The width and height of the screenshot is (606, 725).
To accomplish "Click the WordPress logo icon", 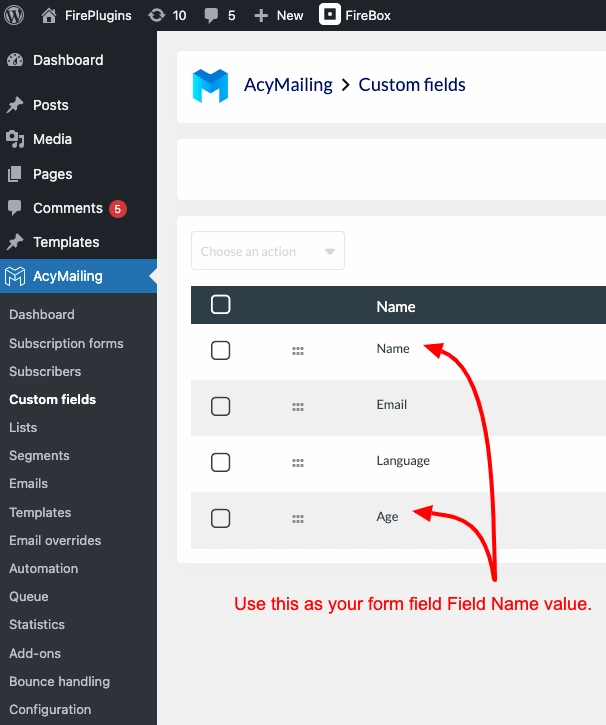I will click(14, 15).
